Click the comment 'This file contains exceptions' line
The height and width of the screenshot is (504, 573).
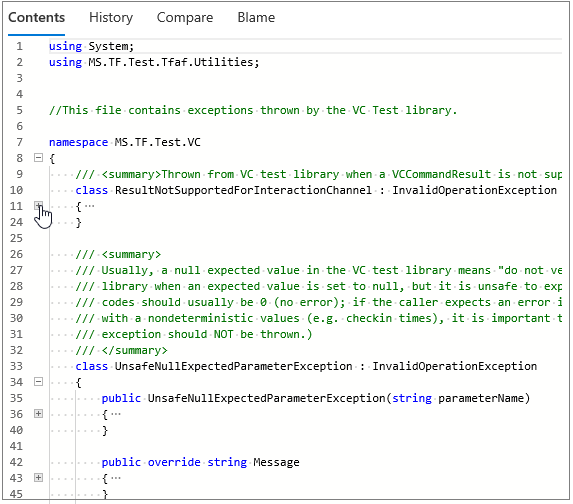click(x=253, y=110)
